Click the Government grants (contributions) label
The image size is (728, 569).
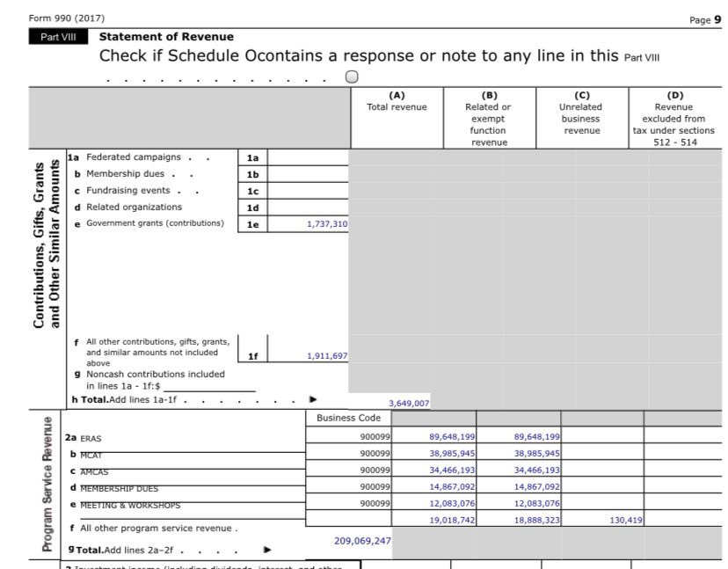click(155, 223)
